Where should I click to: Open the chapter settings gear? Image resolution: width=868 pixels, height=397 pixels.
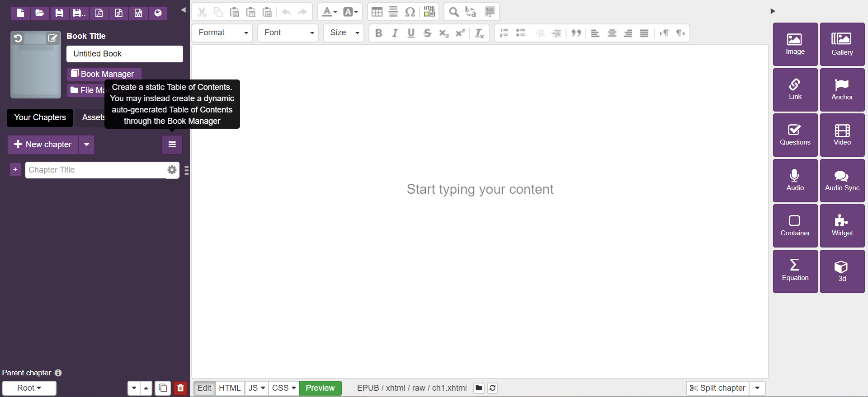172,170
